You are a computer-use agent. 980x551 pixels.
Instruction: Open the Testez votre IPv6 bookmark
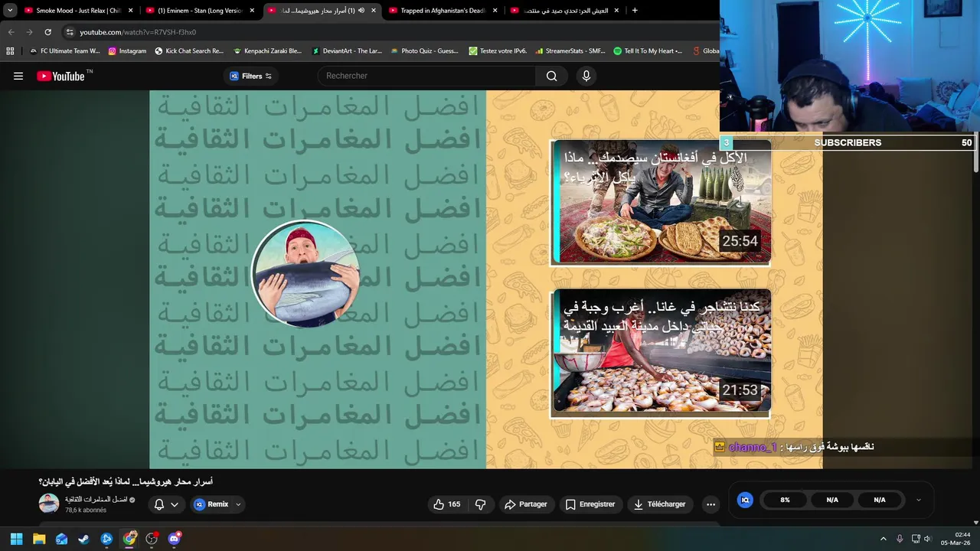click(498, 51)
